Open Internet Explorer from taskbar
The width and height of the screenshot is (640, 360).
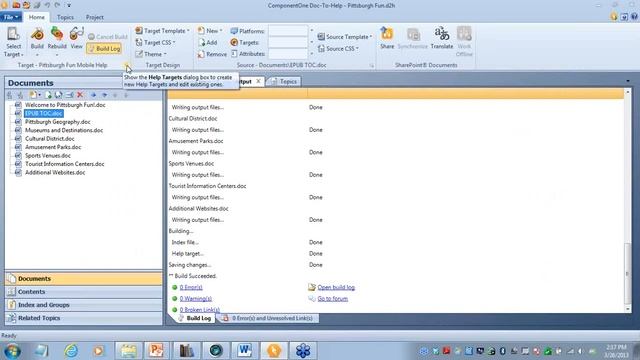[x=71, y=351]
